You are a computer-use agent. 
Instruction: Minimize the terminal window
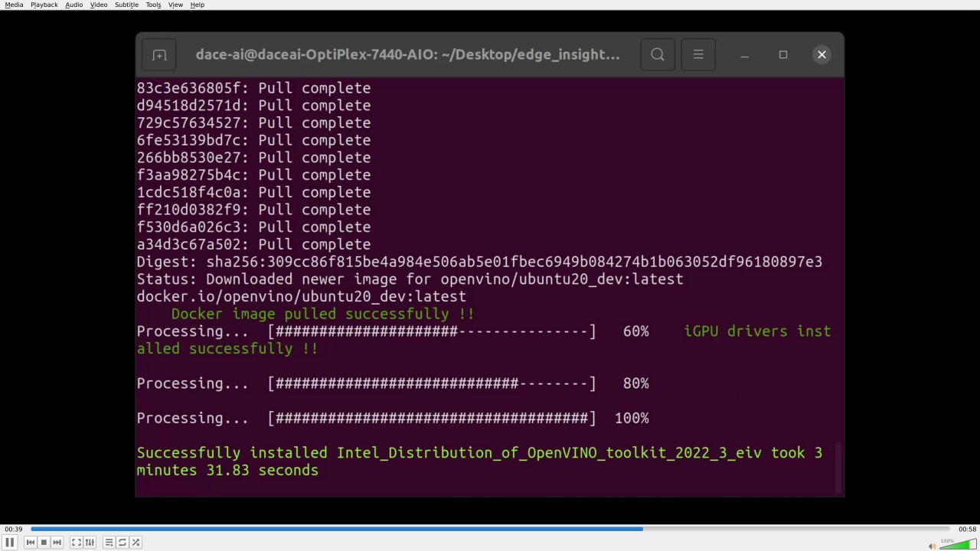(x=744, y=55)
